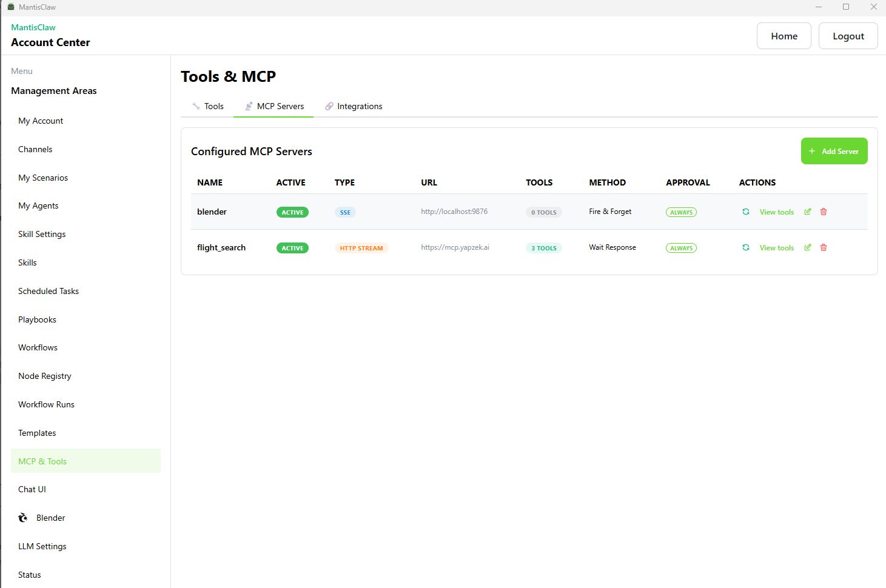Image resolution: width=886 pixels, height=588 pixels.
Task: Click the chain-link icon beside Integrations
Action: coord(329,105)
